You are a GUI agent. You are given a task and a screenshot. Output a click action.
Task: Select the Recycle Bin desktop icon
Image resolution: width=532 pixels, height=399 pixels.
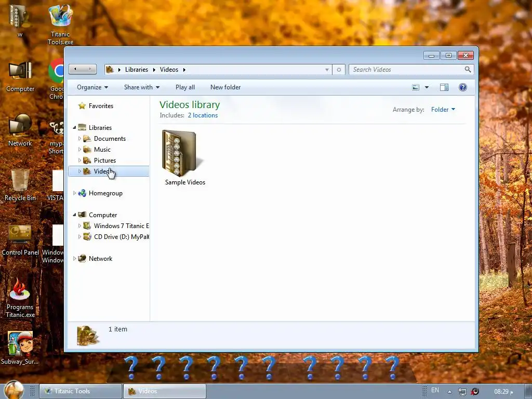pyautogui.click(x=20, y=185)
